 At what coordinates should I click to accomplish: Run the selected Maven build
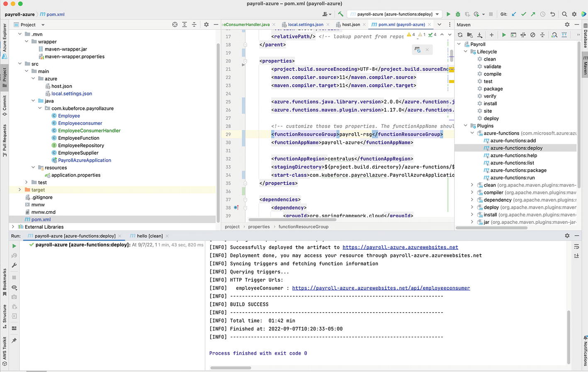coord(504,35)
